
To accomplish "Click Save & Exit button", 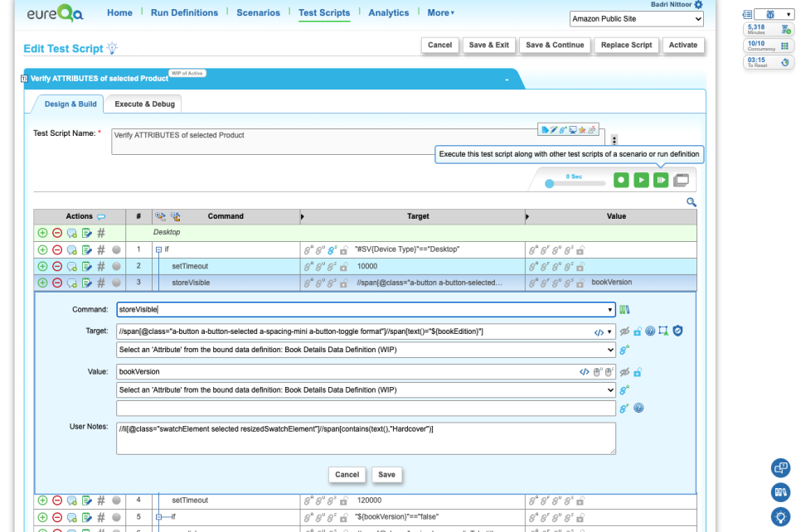I will pyautogui.click(x=489, y=45).
